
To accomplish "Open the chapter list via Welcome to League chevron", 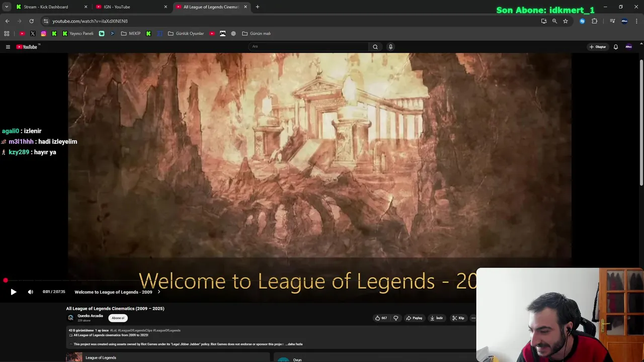I will pyautogui.click(x=159, y=292).
